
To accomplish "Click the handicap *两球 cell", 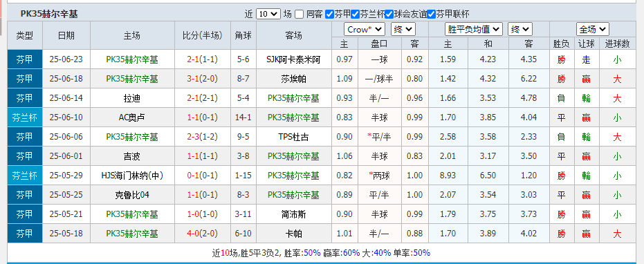I will (x=380, y=176).
